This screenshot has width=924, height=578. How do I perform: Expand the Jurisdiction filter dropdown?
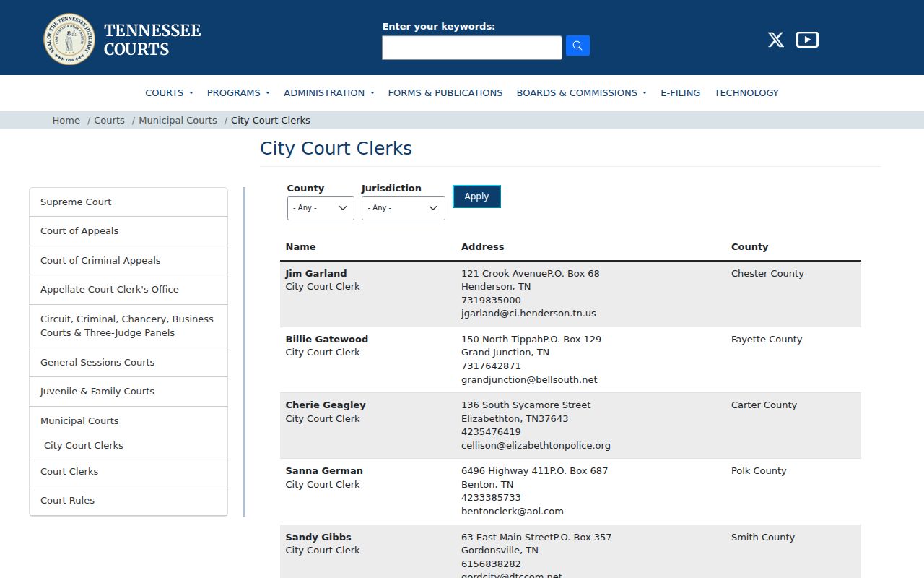(x=403, y=208)
